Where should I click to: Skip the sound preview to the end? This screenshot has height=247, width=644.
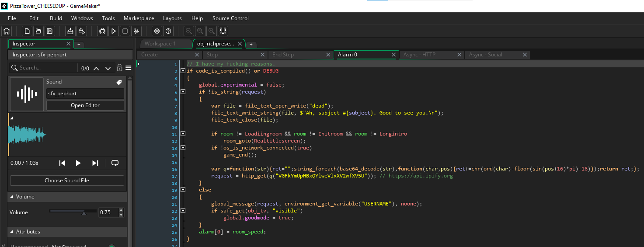click(x=95, y=163)
